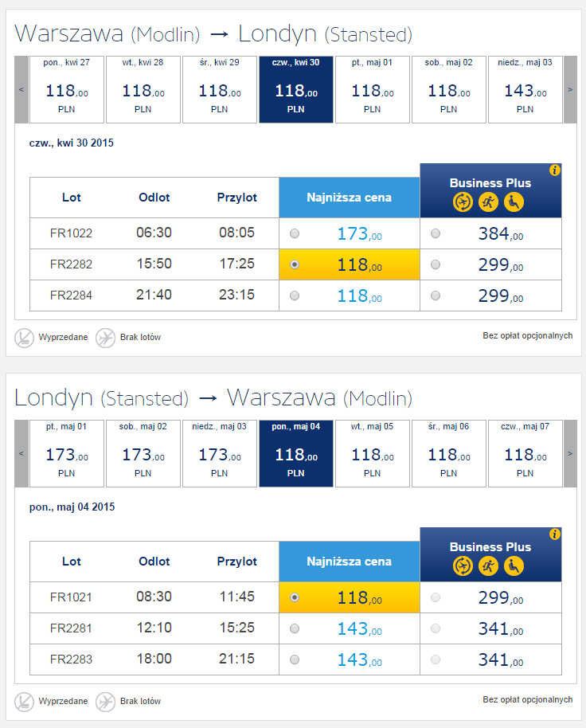This screenshot has width=586, height=728.
Task: Show later outbound dates with right arrow
Action: click(570, 90)
